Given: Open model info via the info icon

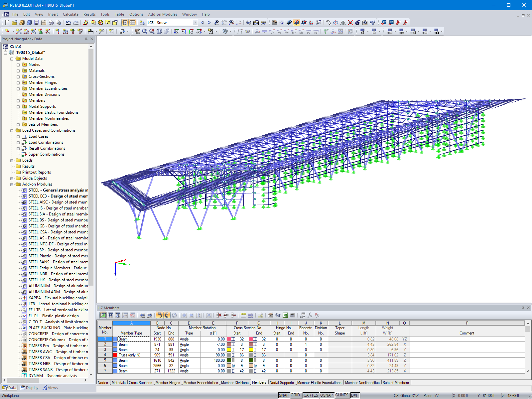Looking at the screenshot, I should (357, 23).
